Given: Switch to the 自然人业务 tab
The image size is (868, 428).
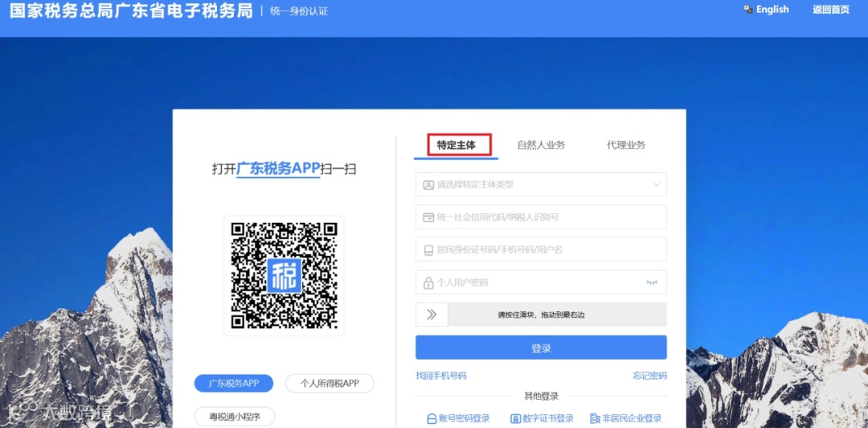Looking at the screenshot, I should 542,146.
